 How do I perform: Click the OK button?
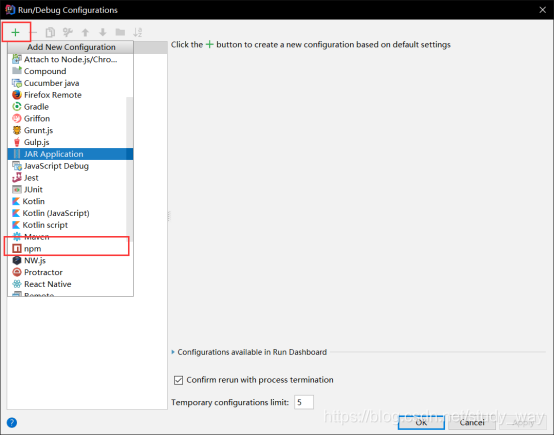421,422
